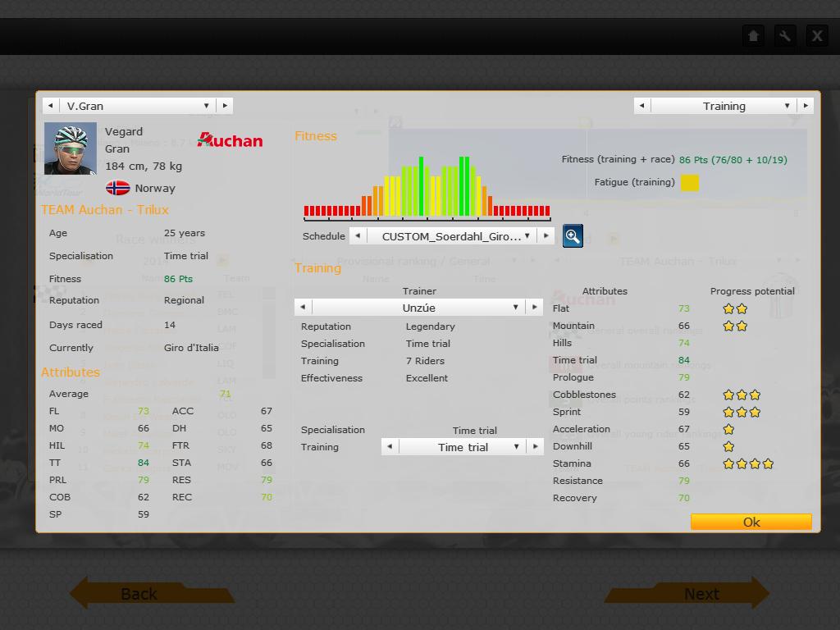Open the Time trial training dropdown

point(516,447)
